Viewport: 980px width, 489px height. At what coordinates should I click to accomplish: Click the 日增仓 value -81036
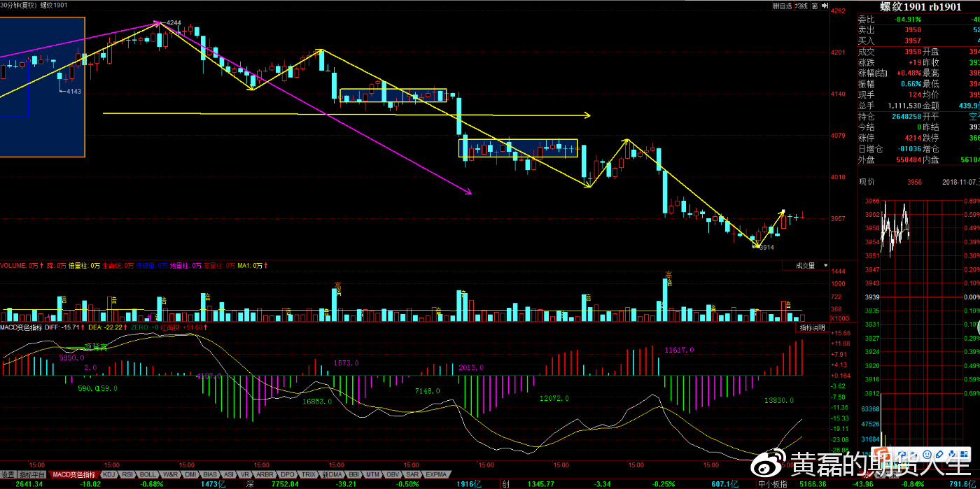[909, 149]
